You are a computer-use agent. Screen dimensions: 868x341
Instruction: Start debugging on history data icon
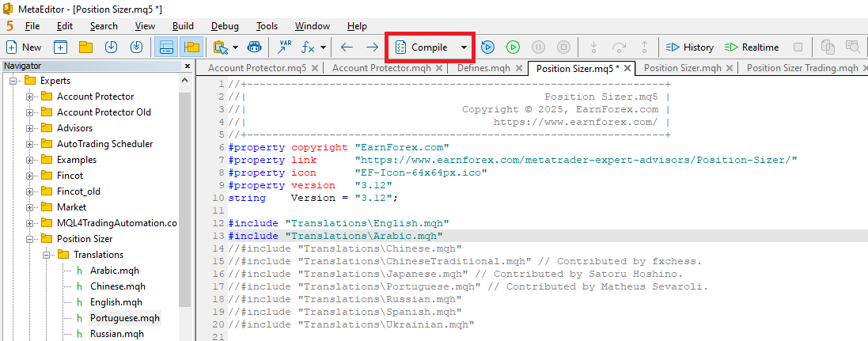click(x=487, y=47)
